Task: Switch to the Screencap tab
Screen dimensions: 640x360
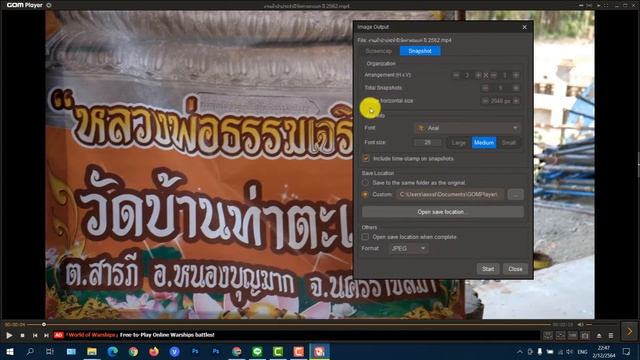Action: (x=378, y=51)
